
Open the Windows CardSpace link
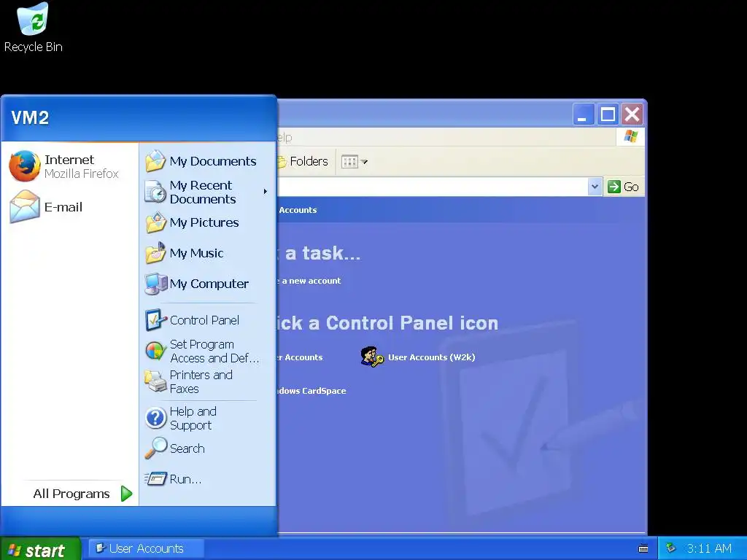click(311, 391)
